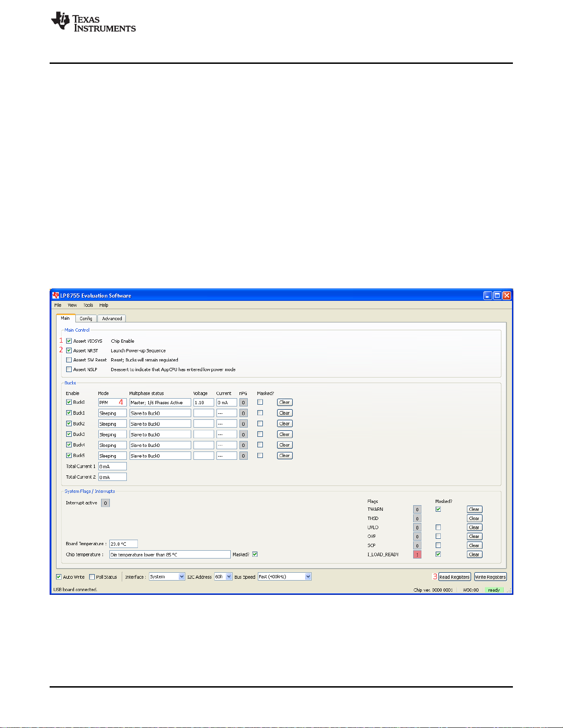Clear the SCP flag

click(474, 546)
